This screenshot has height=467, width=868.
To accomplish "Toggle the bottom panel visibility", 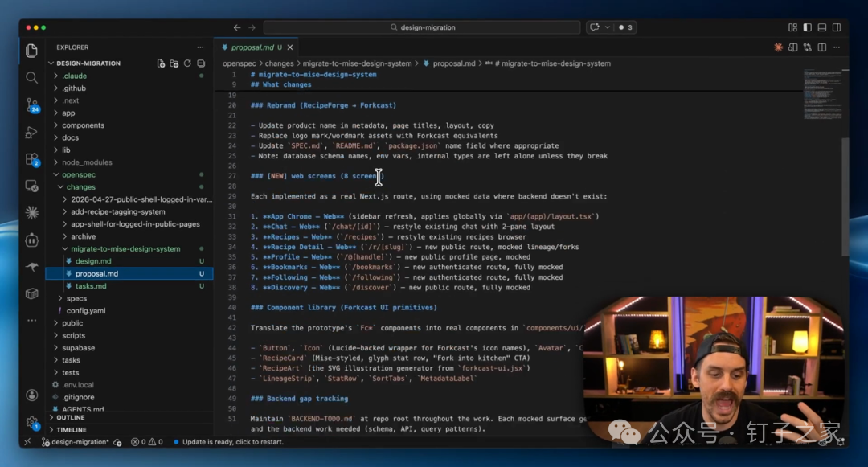I will click(x=822, y=27).
